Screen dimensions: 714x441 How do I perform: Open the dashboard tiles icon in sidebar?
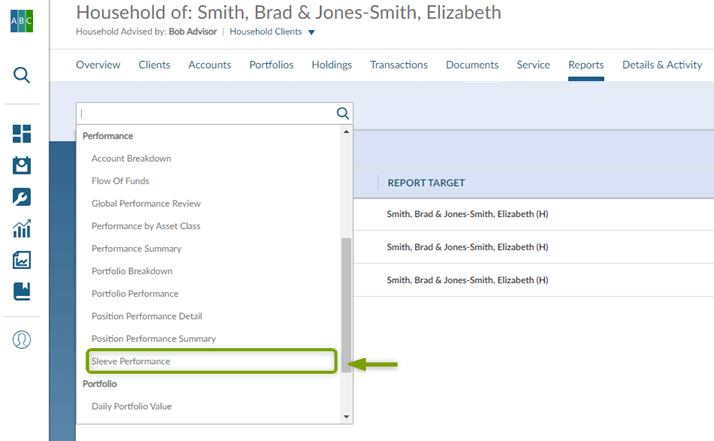coord(22,134)
